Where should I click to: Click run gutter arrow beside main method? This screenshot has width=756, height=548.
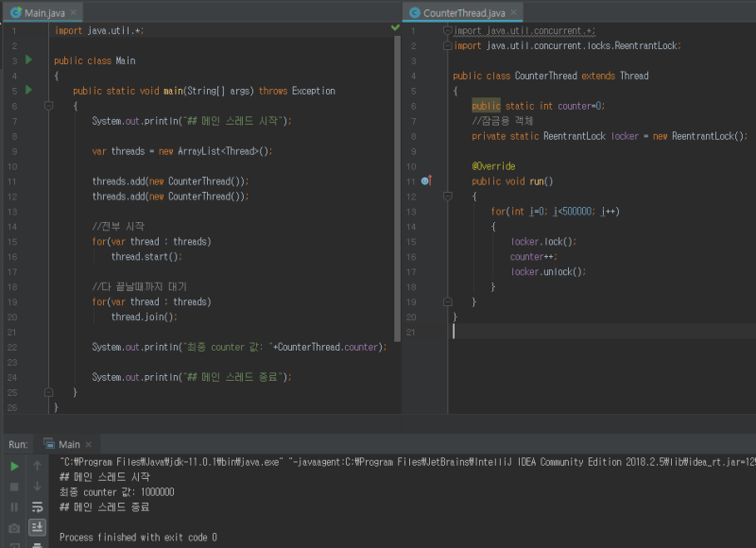coord(28,91)
